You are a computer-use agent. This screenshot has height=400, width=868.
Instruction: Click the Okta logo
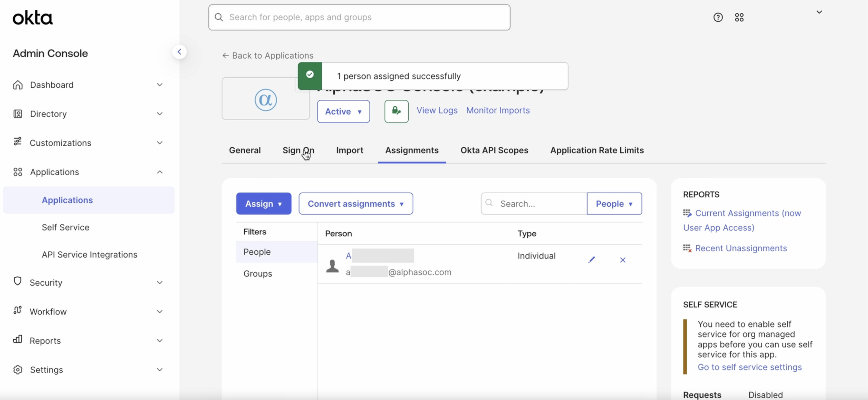click(32, 18)
